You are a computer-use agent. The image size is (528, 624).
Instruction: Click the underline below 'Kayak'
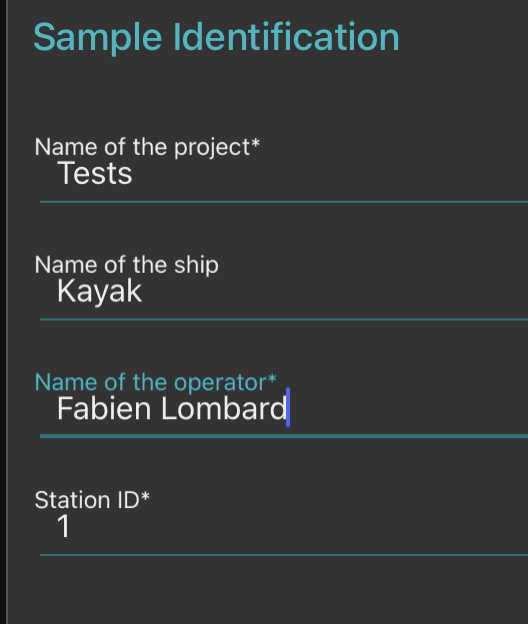[x=284, y=319]
